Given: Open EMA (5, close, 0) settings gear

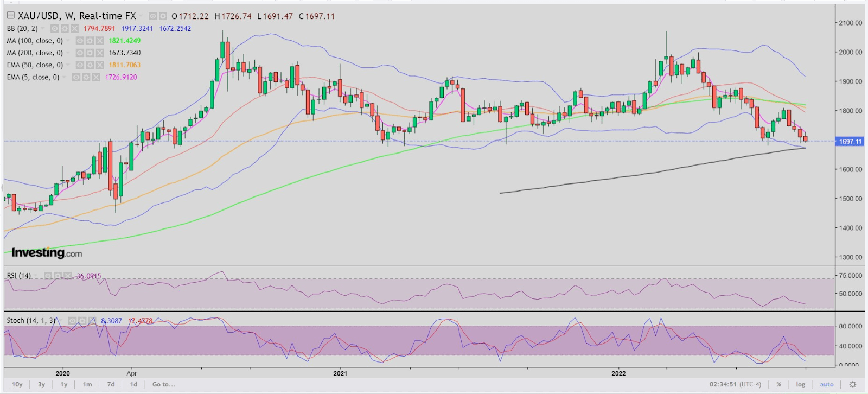Looking at the screenshot, I should [x=86, y=77].
